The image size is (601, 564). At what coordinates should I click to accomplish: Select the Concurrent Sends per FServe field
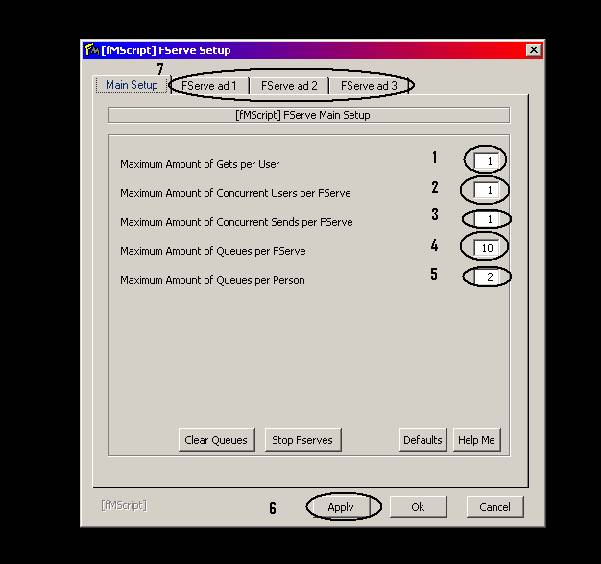[486, 219]
